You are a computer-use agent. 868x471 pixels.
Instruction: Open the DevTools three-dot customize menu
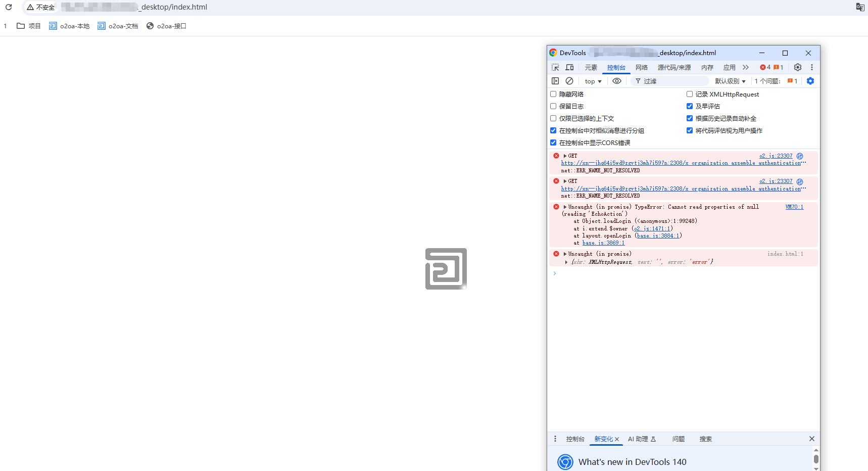point(812,67)
